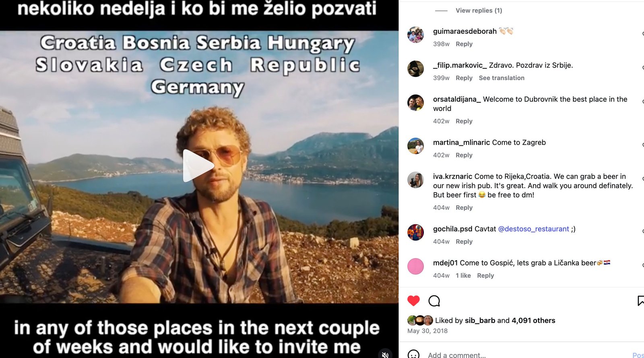This screenshot has height=358, width=644.
Task: Play the video with the center play button
Action: (x=198, y=166)
